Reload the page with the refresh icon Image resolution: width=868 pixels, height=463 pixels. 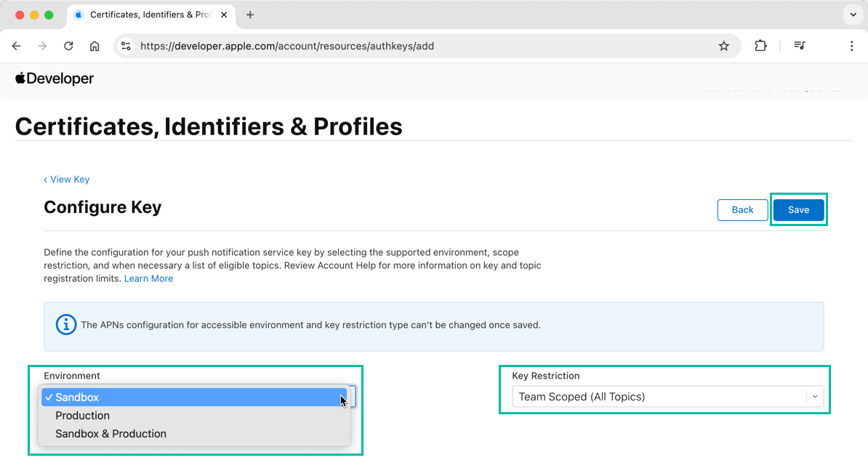click(68, 46)
